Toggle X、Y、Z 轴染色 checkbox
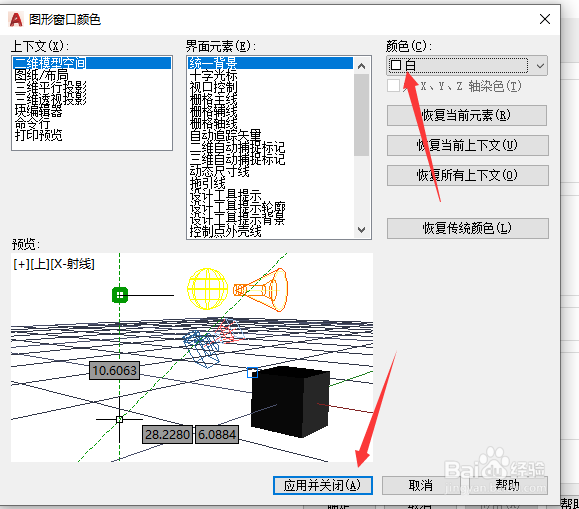This screenshot has height=509, width=579. tap(394, 86)
